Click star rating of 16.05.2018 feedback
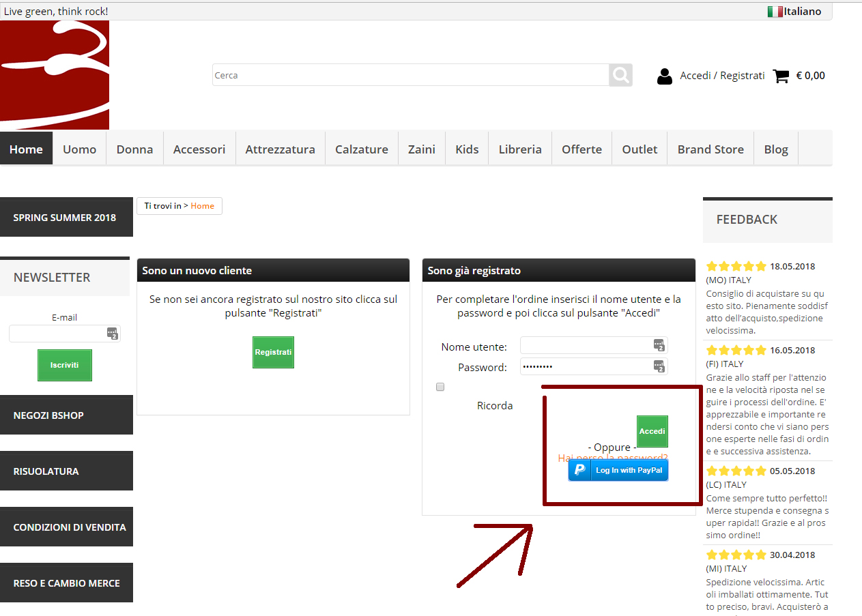This screenshot has height=616, width=862. pyautogui.click(x=736, y=350)
